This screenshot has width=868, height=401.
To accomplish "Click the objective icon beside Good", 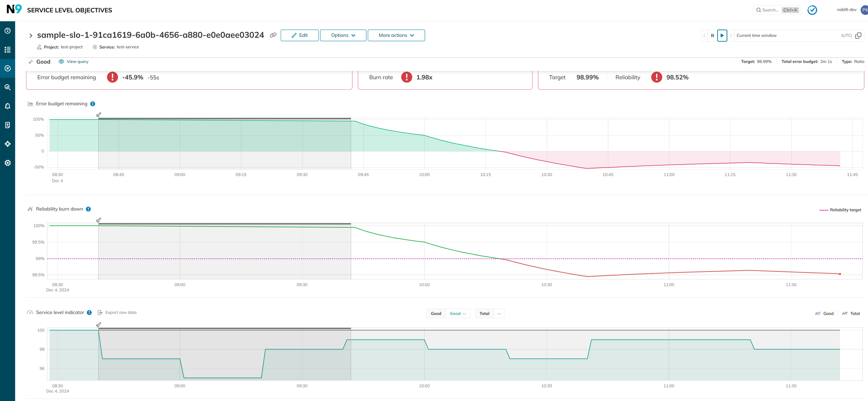I will [x=31, y=62].
